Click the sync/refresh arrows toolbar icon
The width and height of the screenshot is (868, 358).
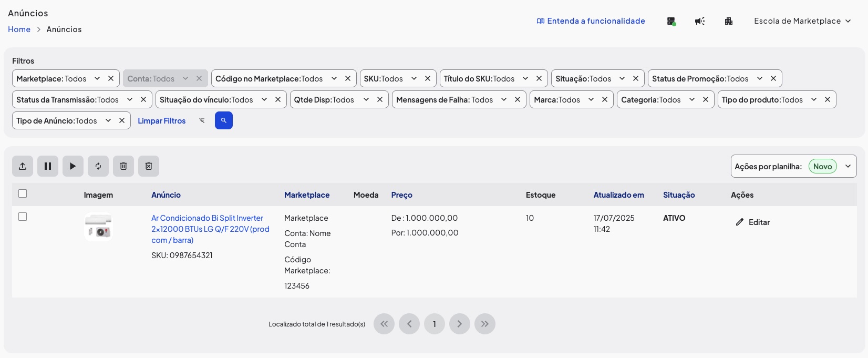tap(98, 166)
